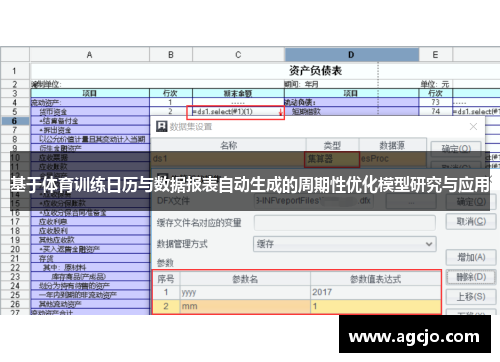The width and height of the screenshot is (500, 362).
Task: Select row header 20
Action: tap(15, 249)
